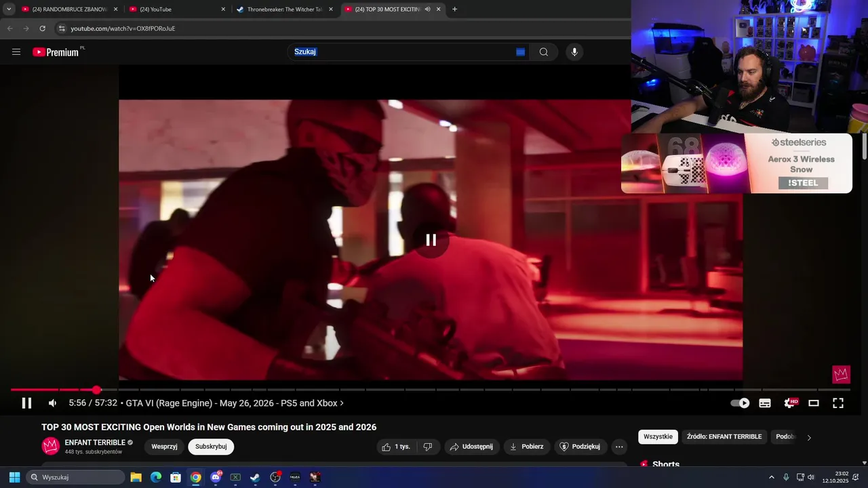
Task: Open on-screen keyboard icon in search box
Action: tap(520, 52)
